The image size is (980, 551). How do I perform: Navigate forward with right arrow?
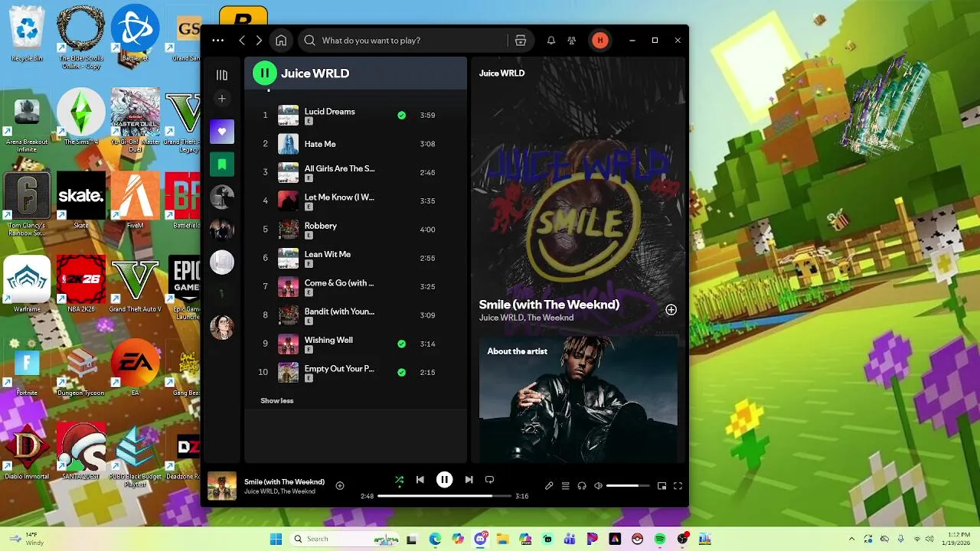pyautogui.click(x=259, y=41)
